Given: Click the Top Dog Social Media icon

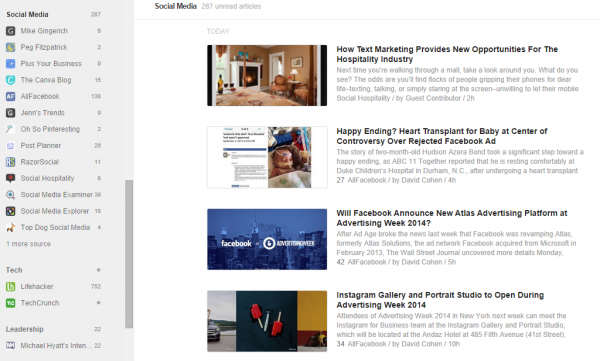Looking at the screenshot, I should click(x=10, y=228).
